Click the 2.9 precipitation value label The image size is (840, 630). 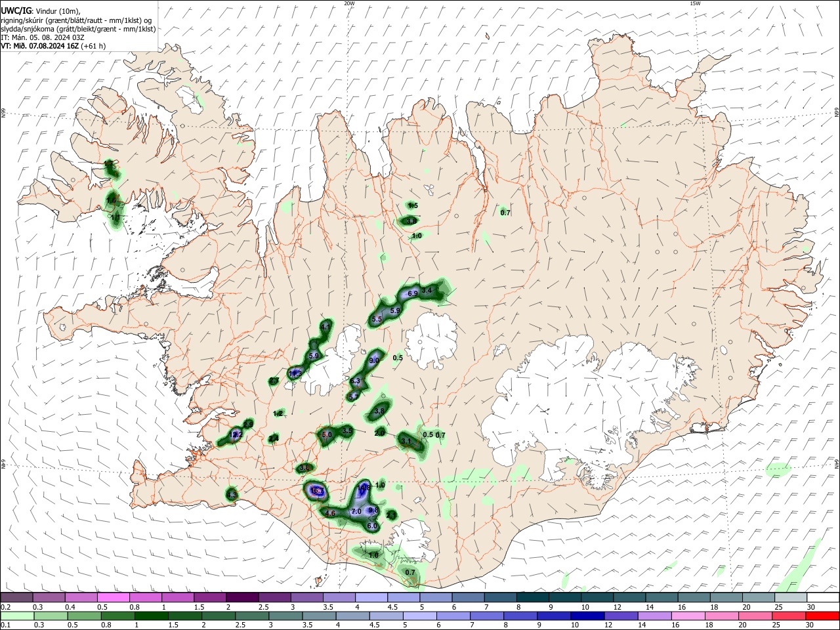(248, 425)
